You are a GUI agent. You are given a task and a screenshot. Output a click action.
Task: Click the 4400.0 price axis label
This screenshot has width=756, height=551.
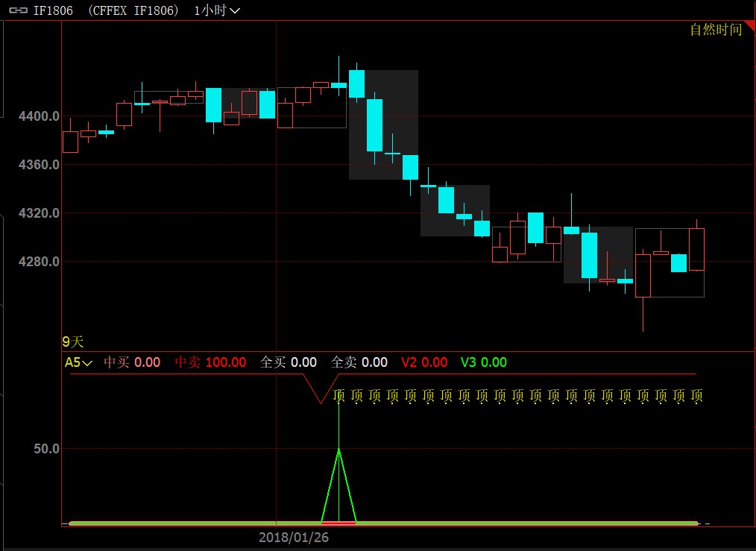coord(39,116)
